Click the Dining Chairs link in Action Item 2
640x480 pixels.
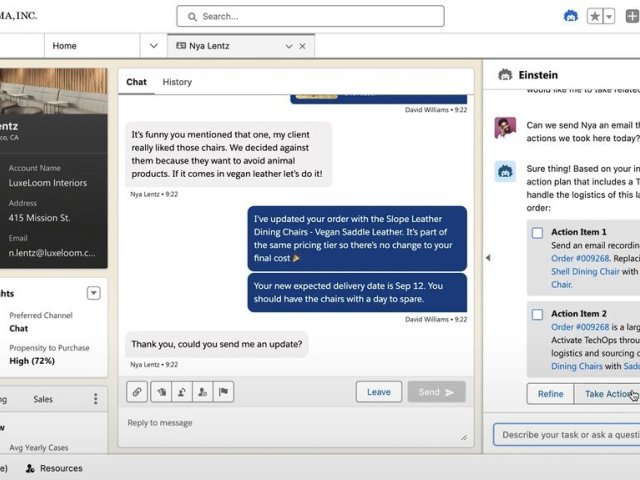pyautogui.click(x=577, y=366)
